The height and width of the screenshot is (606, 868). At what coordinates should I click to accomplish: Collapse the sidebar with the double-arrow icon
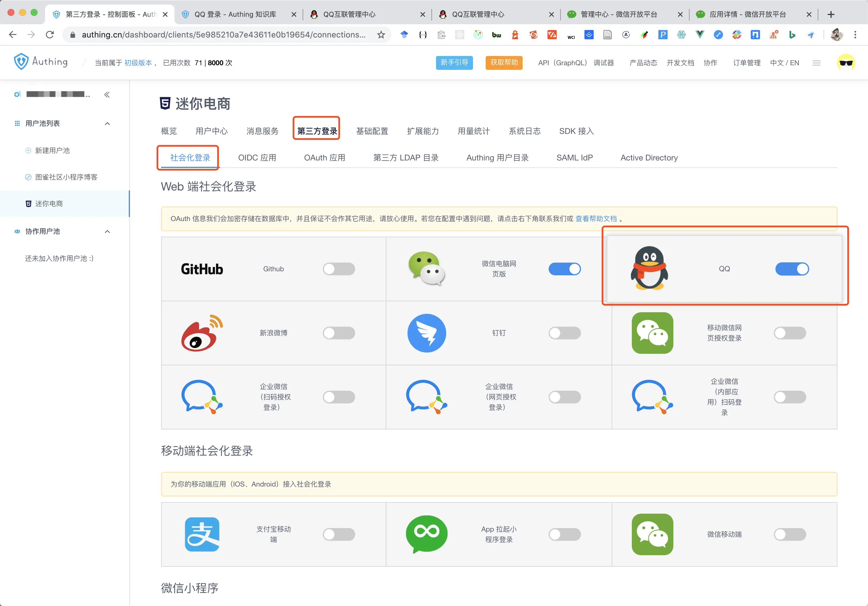coord(107,94)
